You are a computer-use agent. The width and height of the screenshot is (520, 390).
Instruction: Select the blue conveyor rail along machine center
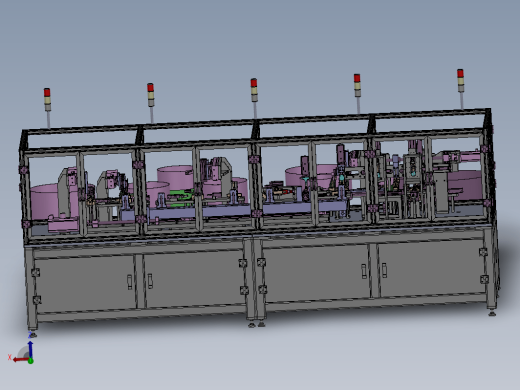point(233,211)
